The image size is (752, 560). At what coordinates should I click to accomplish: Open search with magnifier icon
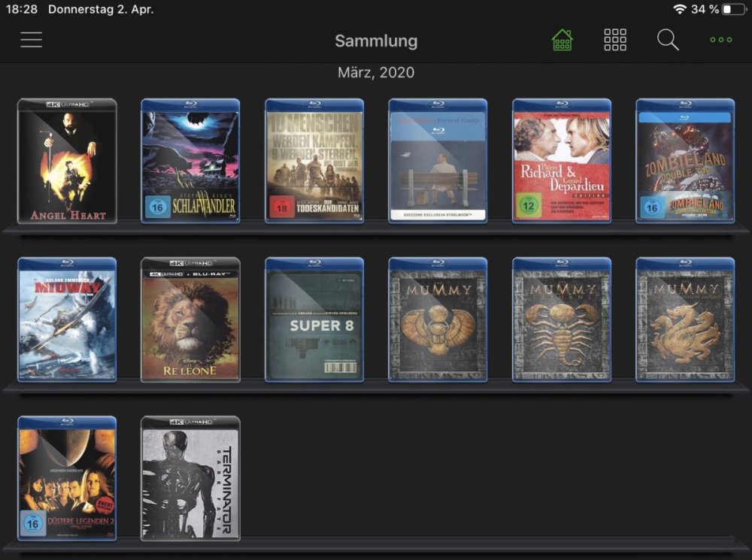coord(668,40)
